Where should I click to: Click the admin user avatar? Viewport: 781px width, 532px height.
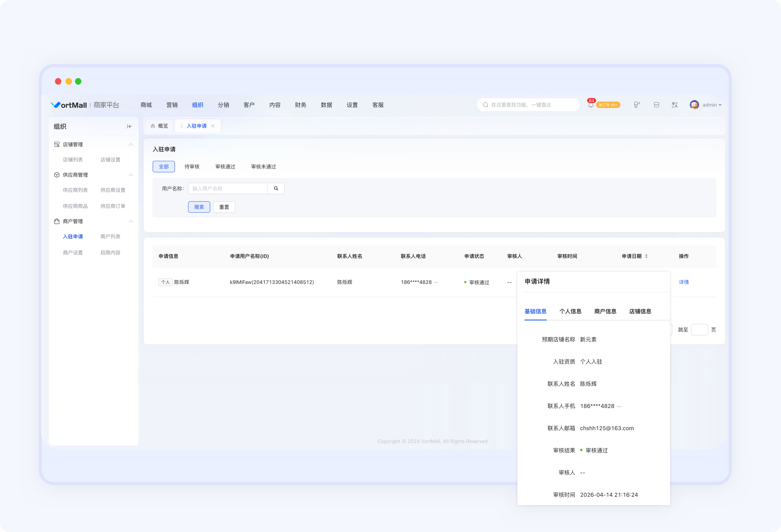pyautogui.click(x=694, y=105)
